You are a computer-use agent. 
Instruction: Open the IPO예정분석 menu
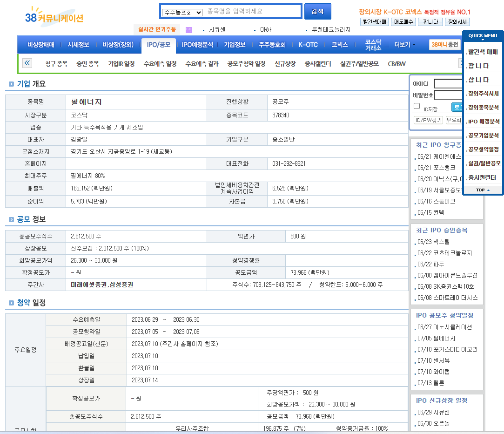point(197,45)
